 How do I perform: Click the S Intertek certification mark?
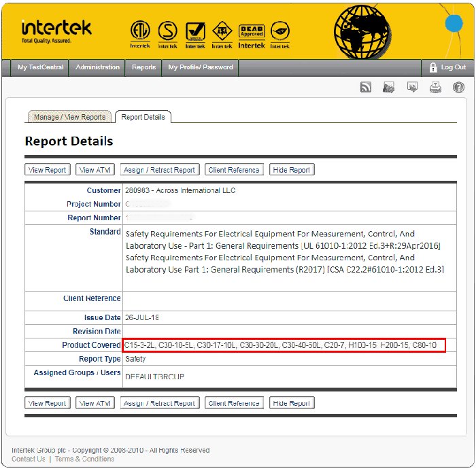click(167, 34)
